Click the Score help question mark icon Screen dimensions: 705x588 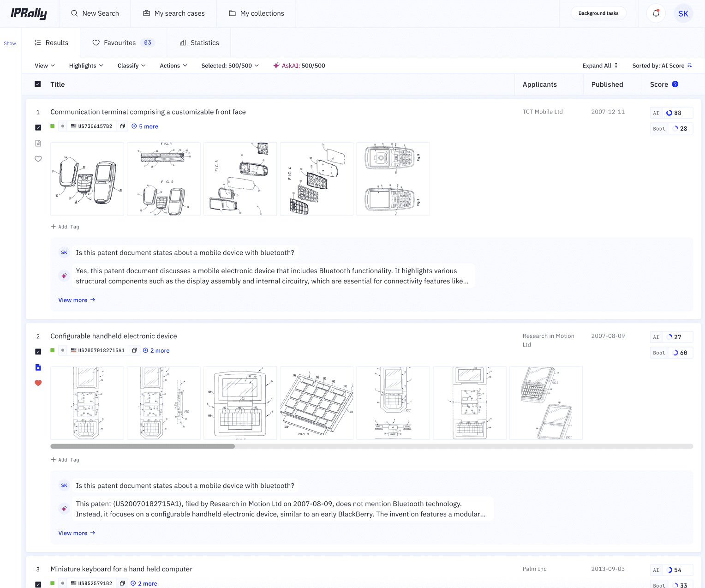tap(675, 84)
